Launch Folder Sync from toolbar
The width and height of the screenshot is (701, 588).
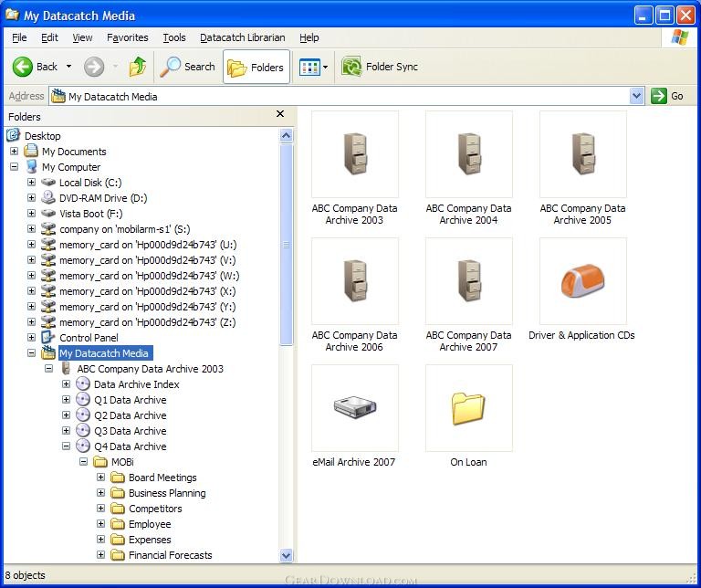[380, 67]
